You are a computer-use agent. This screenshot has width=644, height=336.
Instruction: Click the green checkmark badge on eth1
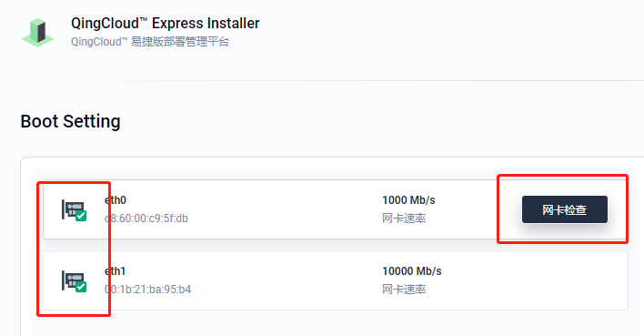click(81, 287)
